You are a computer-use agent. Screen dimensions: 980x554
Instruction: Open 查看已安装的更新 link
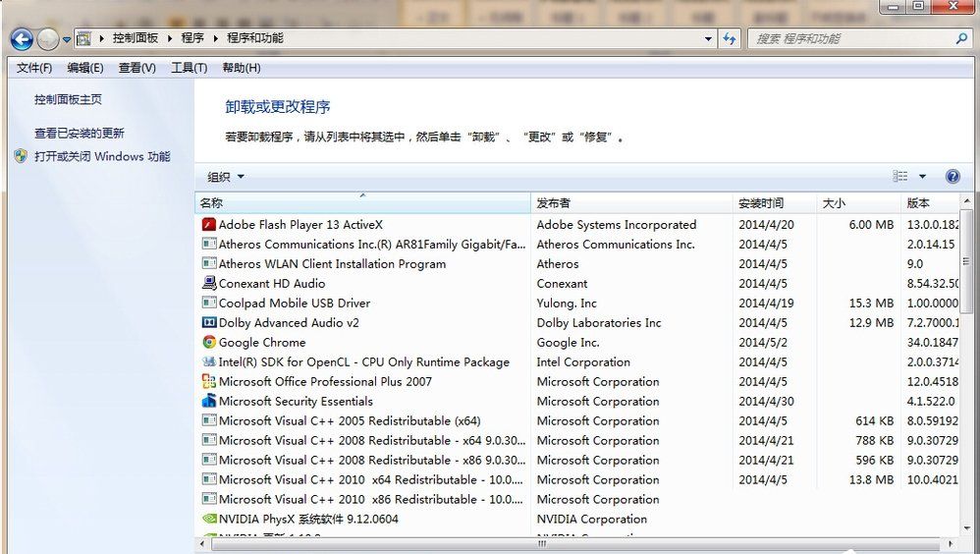tap(80, 134)
